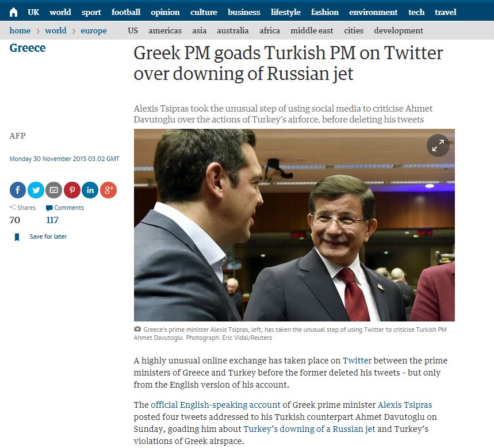The height and width of the screenshot is (448, 494).
Task: Share article on Twitter
Action: click(36, 190)
